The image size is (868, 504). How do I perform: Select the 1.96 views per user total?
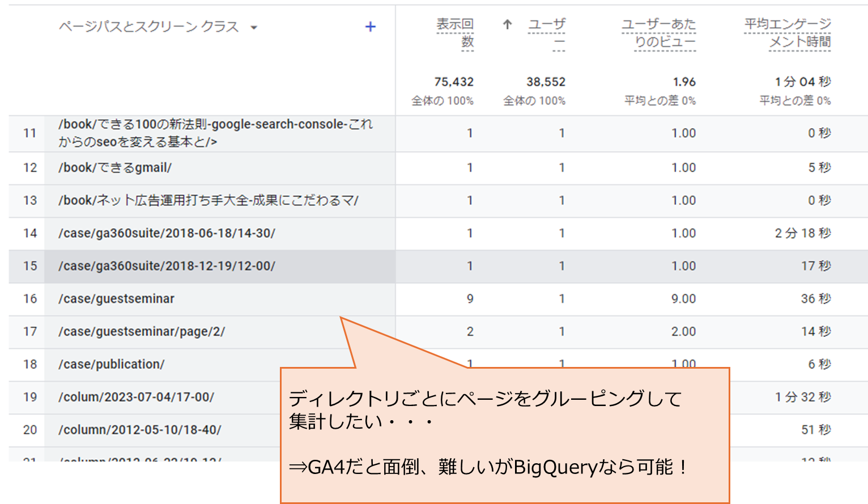pyautogui.click(x=684, y=82)
